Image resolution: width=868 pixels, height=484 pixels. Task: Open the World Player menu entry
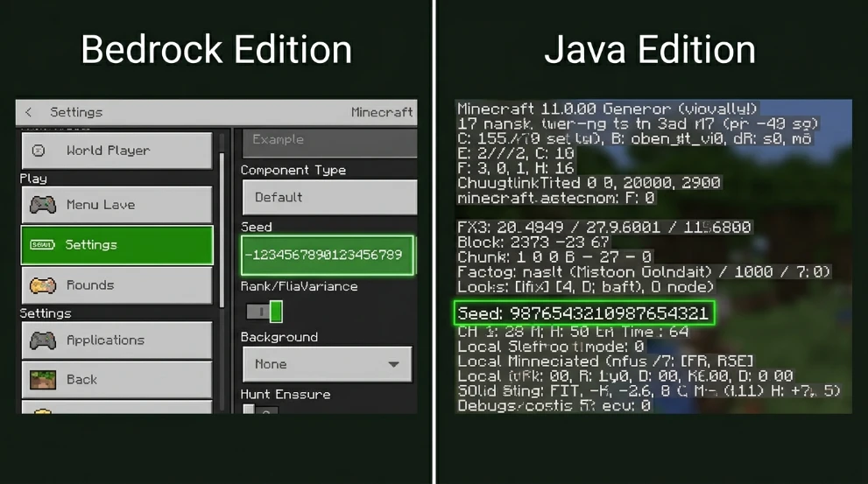[116, 151]
